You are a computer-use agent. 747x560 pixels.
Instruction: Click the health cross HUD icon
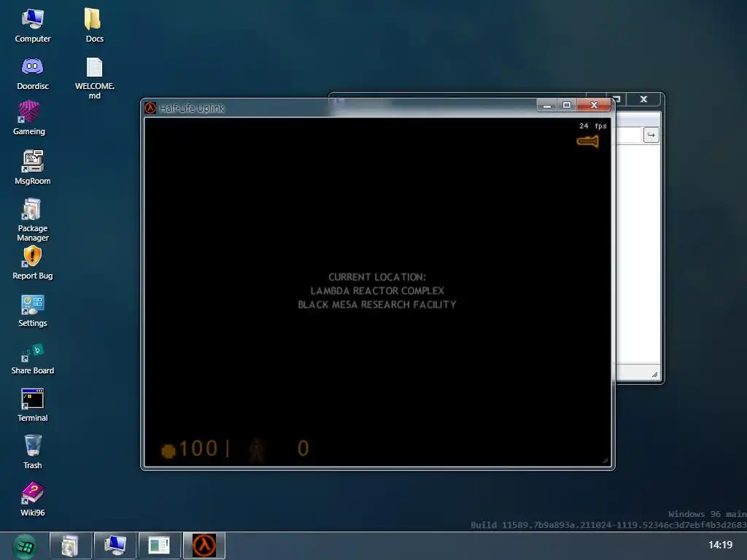pyautogui.click(x=168, y=451)
